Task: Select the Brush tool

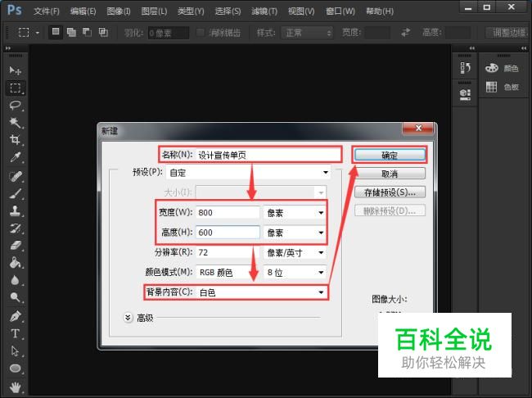Action: pos(15,193)
